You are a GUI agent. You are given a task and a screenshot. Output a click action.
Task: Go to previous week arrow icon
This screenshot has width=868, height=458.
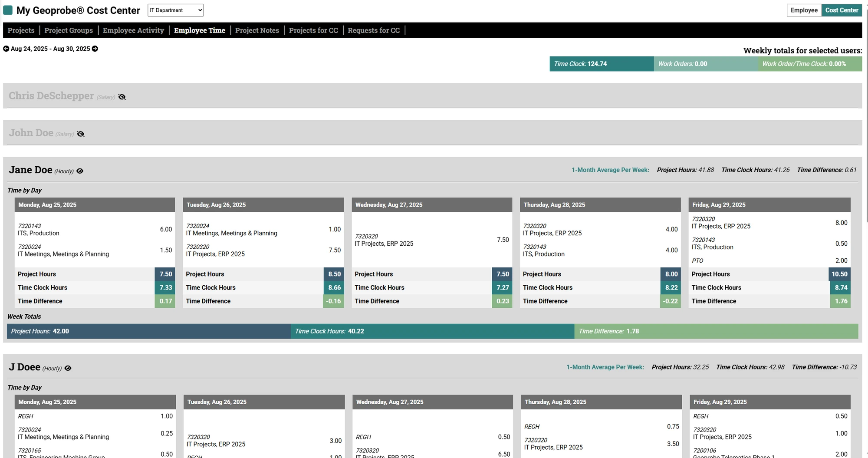pyautogui.click(x=6, y=49)
